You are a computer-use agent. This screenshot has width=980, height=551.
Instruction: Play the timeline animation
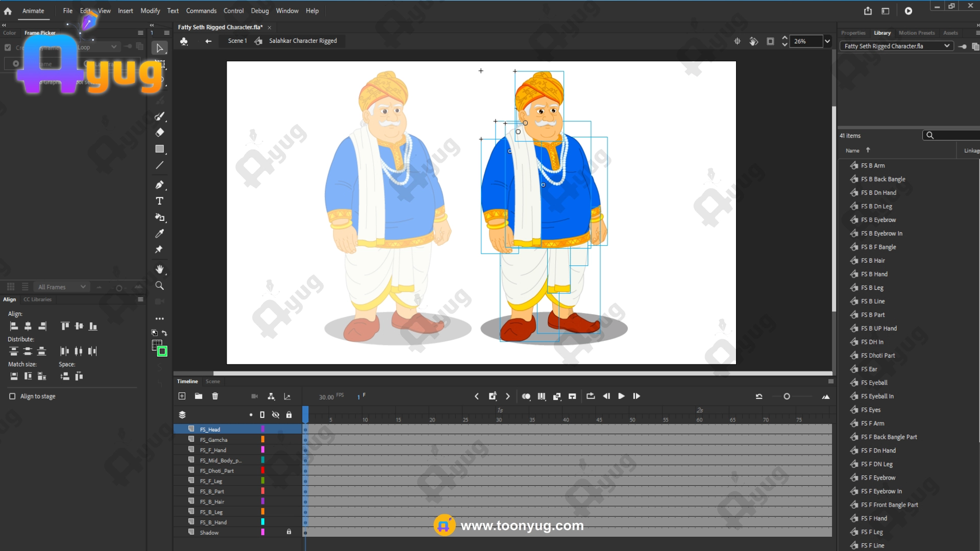click(621, 396)
